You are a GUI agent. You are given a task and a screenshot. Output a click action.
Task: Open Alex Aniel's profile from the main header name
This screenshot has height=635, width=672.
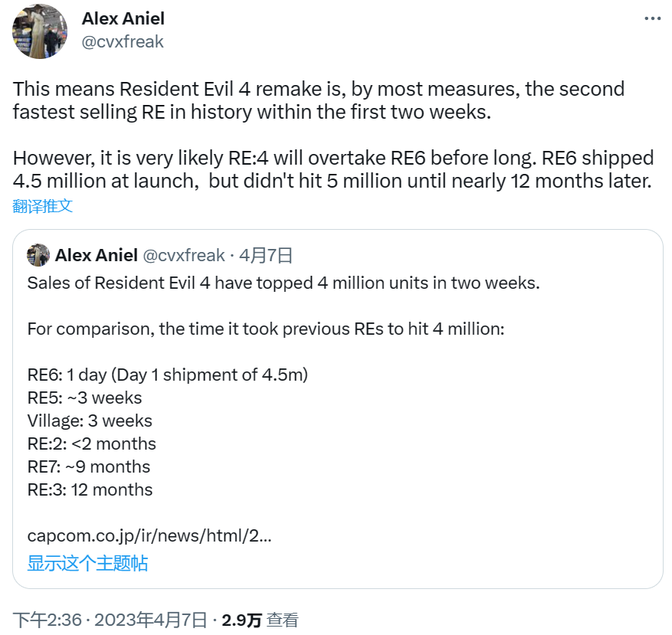tap(123, 18)
